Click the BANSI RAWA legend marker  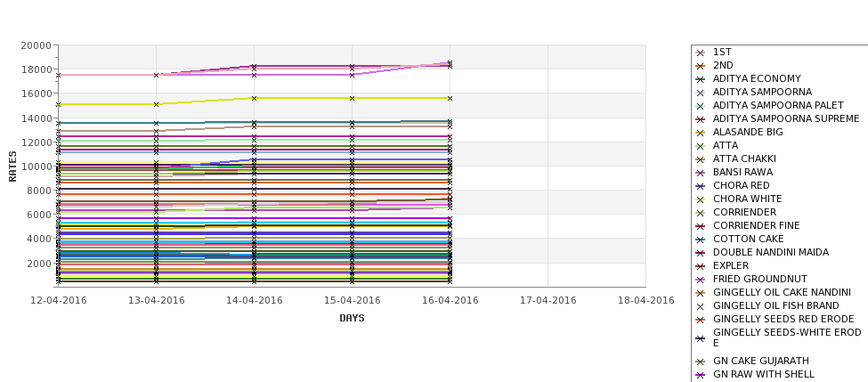(701, 173)
